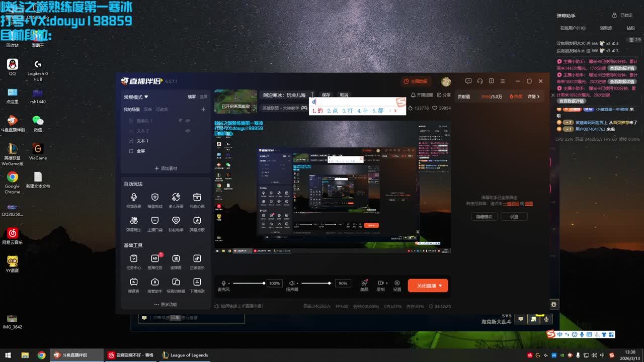Open the 关闭直播 dropdown arrow

click(x=440, y=286)
